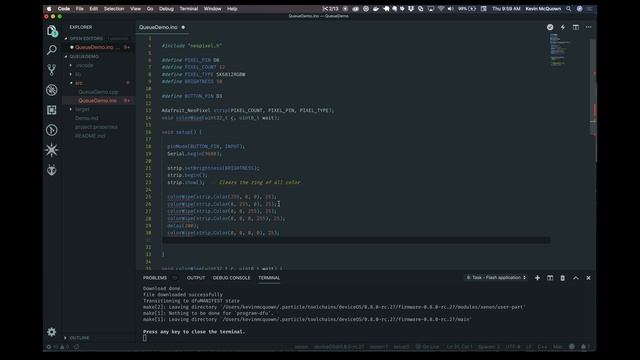The height and width of the screenshot is (360, 640).
Task: Open the Source Control view
Action: (51, 70)
